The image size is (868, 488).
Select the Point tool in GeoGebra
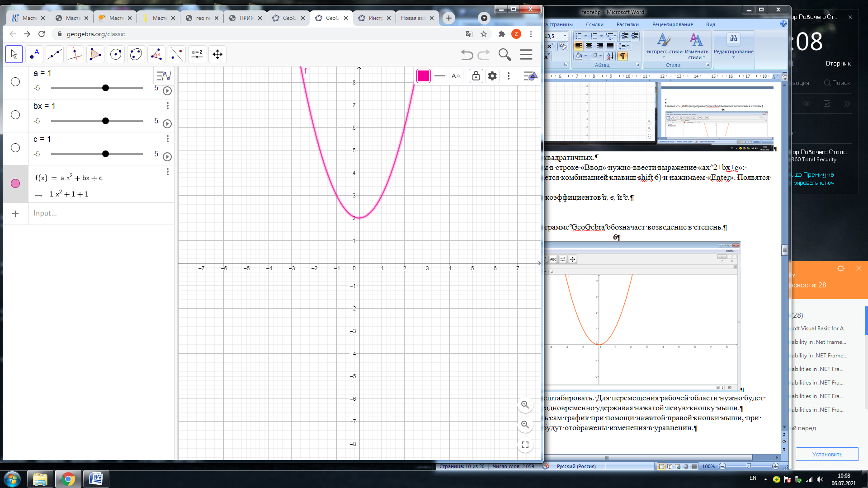34,55
